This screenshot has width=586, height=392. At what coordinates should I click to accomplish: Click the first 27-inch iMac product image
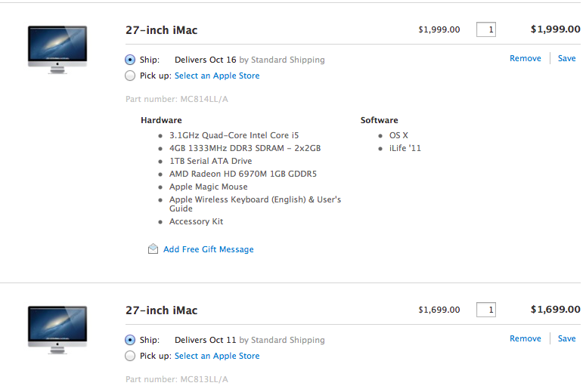point(57,49)
